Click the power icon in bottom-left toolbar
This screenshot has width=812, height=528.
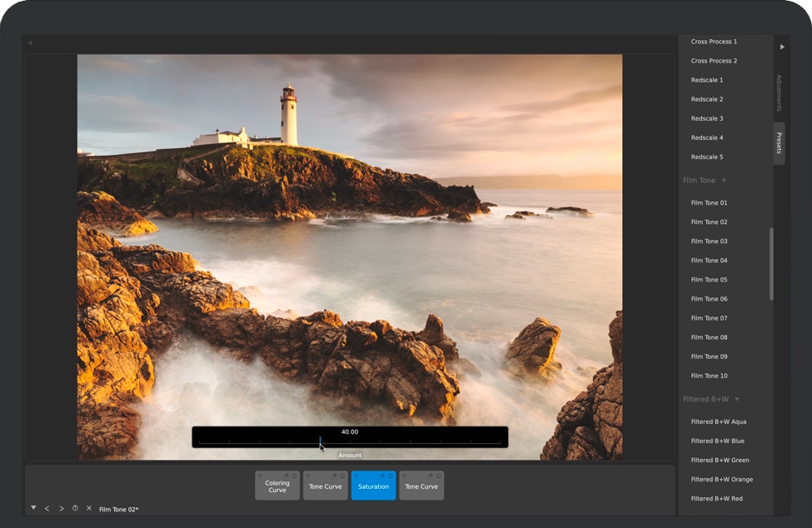point(75,508)
